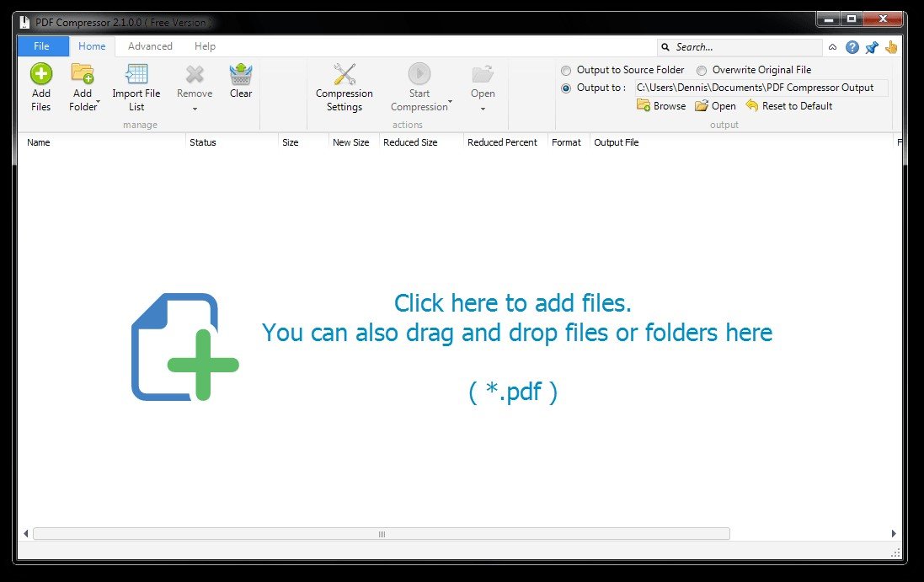Click the green Add Files icon
Viewport: 924px width, 582px height.
point(41,73)
